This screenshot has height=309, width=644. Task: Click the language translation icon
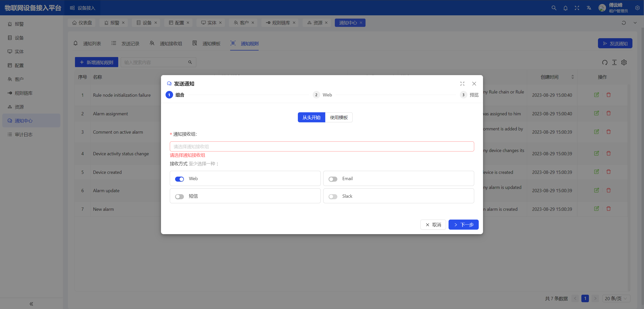tap(589, 8)
